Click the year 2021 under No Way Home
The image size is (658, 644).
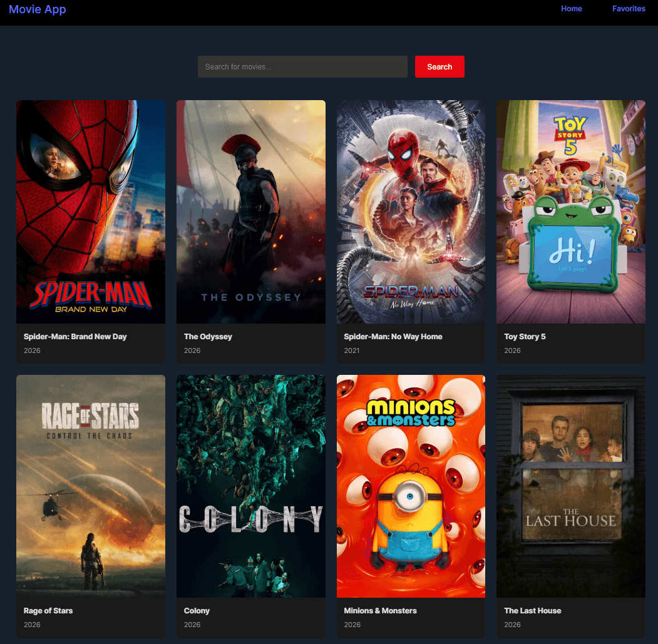[x=352, y=350]
